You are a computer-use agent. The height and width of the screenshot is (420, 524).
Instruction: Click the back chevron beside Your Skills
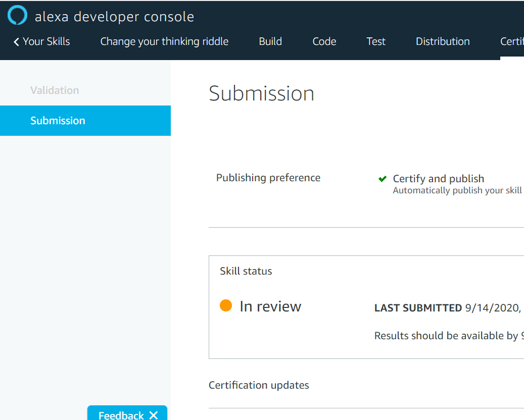coord(16,42)
